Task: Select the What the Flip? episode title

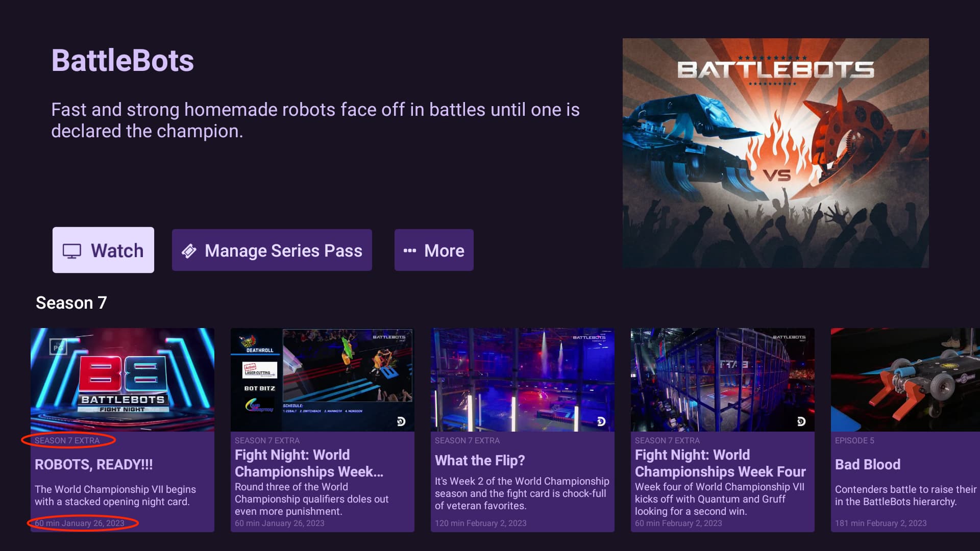Action: 480,460
